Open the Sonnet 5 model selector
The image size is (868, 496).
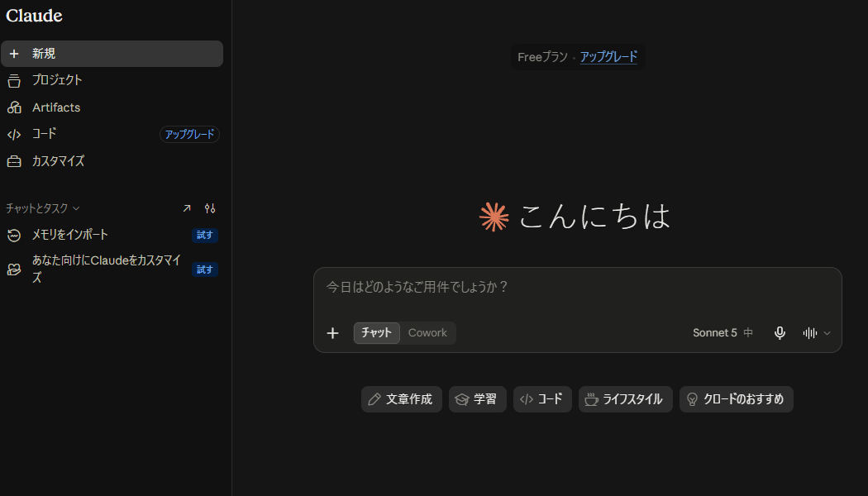(x=723, y=332)
